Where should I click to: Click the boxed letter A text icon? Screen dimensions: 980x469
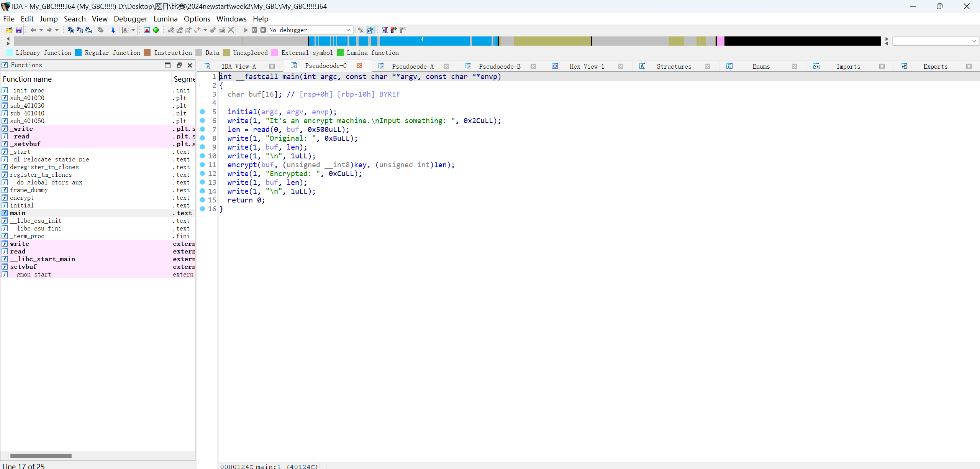pyautogui.click(x=125, y=30)
